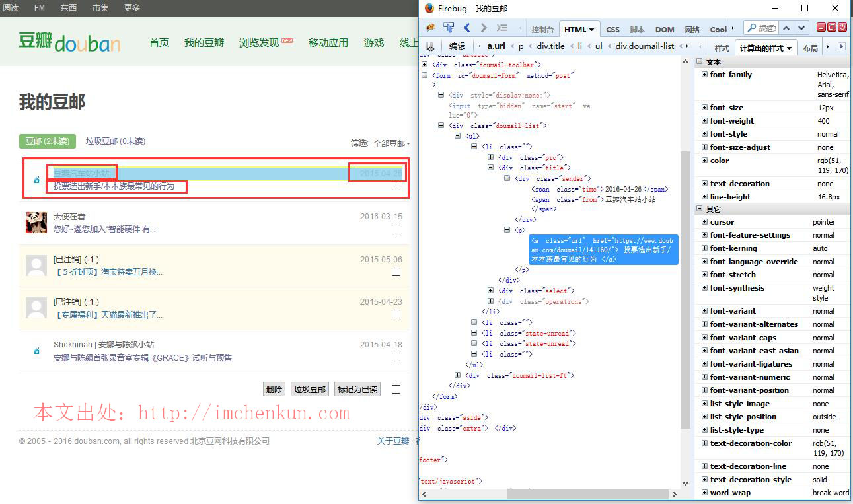This screenshot has width=853, height=504.
Task: Open the 垃圾豆邮 (0未读) link
Action: coord(116,141)
